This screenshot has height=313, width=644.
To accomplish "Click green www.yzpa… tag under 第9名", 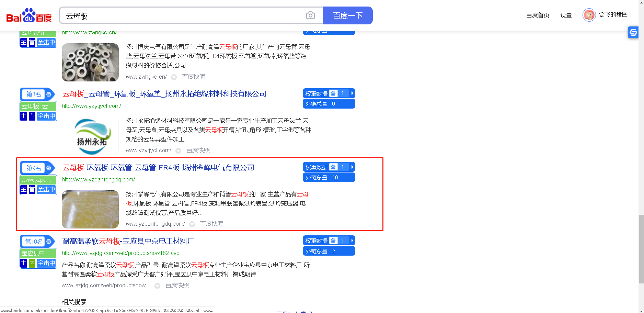I will click(x=38, y=180).
